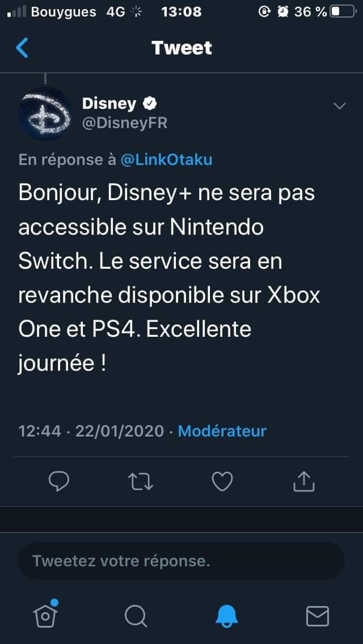
Task: Open the Notifications bell tab
Action: coord(227,616)
